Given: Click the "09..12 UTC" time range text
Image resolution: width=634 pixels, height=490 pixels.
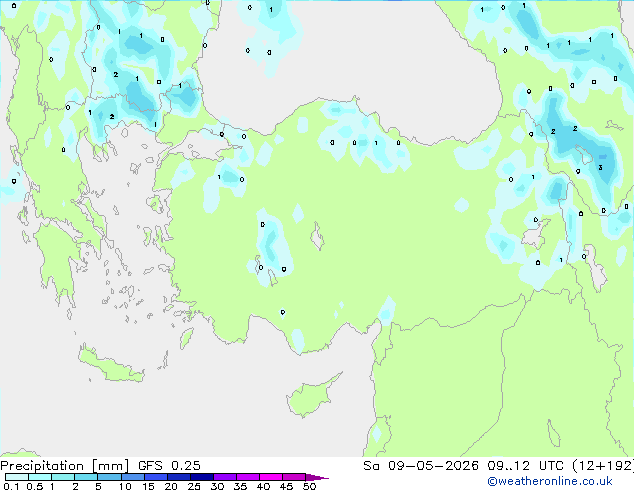Looking at the screenshot, I should (525, 466).
